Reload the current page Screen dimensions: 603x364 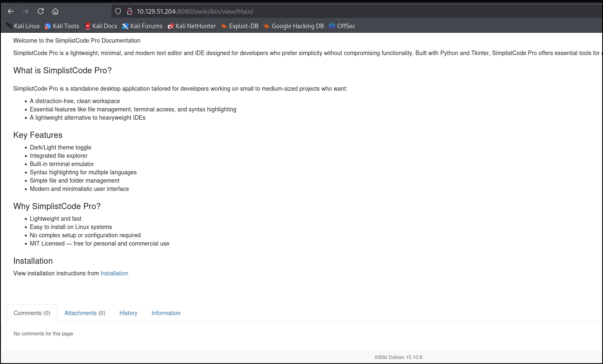tap(41, 11)
